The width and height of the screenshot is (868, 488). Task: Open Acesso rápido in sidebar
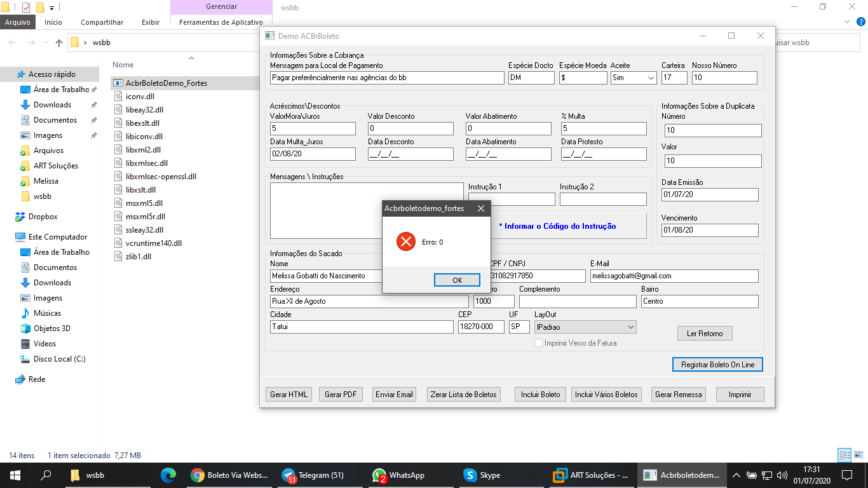click(51, 74)
